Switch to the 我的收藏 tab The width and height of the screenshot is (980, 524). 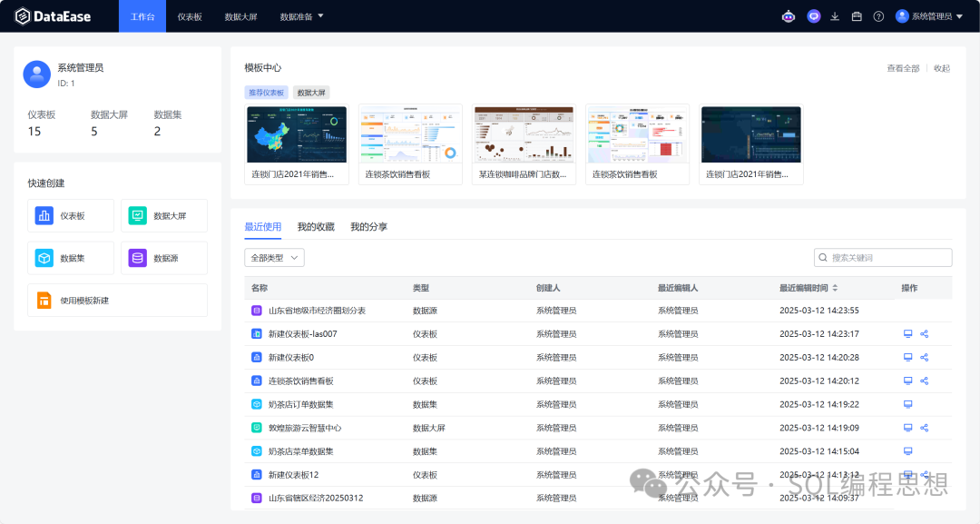click(x=316, y=226)
